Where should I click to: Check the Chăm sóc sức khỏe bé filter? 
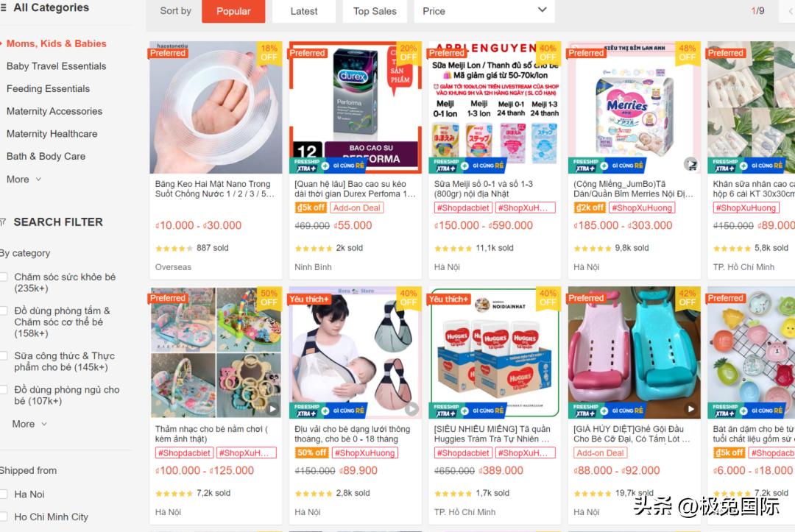[x=3, y=277]
